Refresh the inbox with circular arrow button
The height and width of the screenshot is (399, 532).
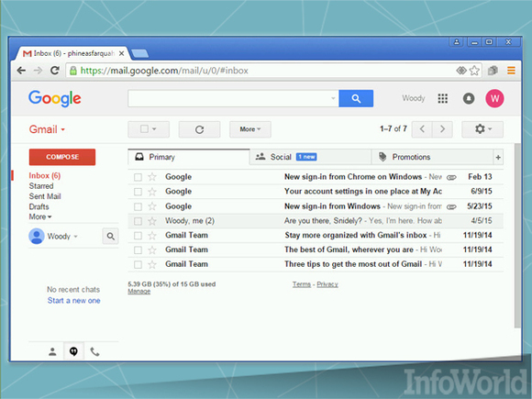200,129
